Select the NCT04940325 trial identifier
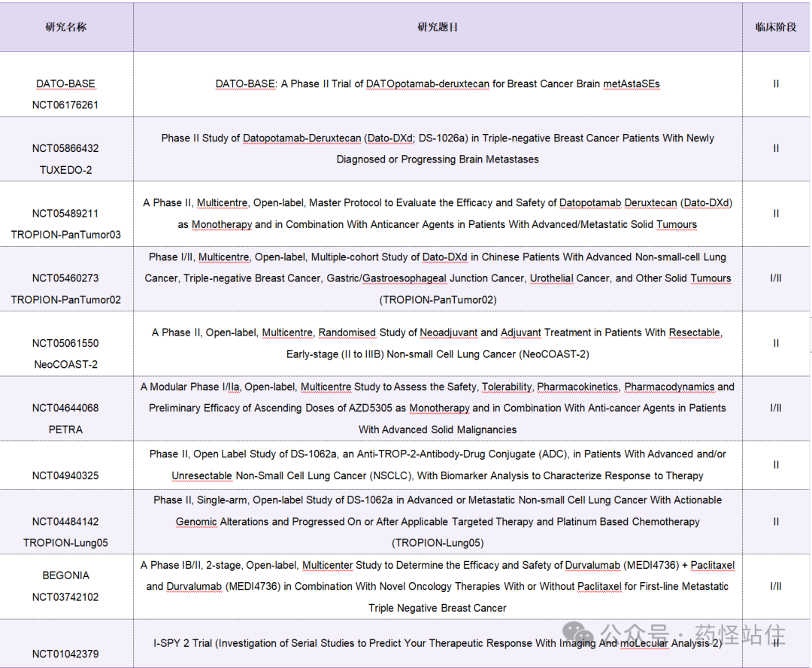812x668 pixels. coord(65,475)
